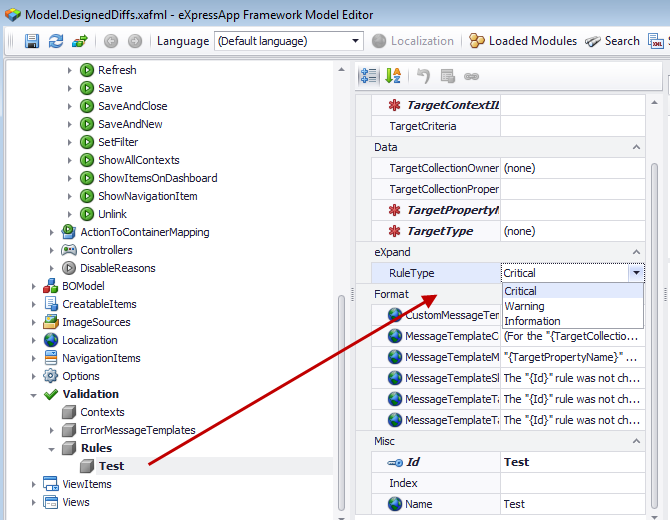Click the Id value field showing Test
Image resolution: width=670 pixels, height=520 pixels.
point(573,462)
